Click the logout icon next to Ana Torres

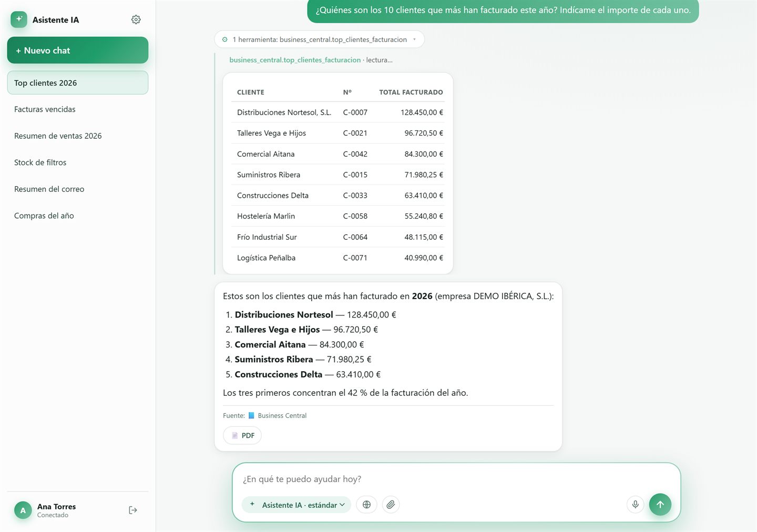(x=133, y=510)
